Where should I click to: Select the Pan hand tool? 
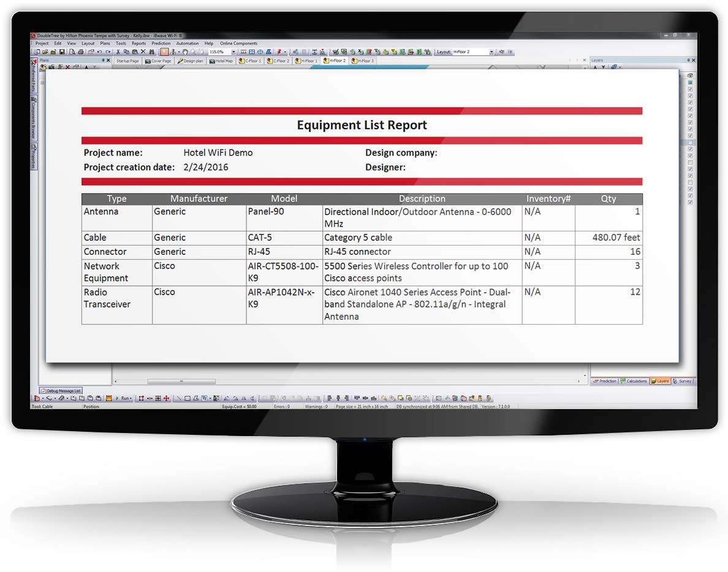pos(185,52)
